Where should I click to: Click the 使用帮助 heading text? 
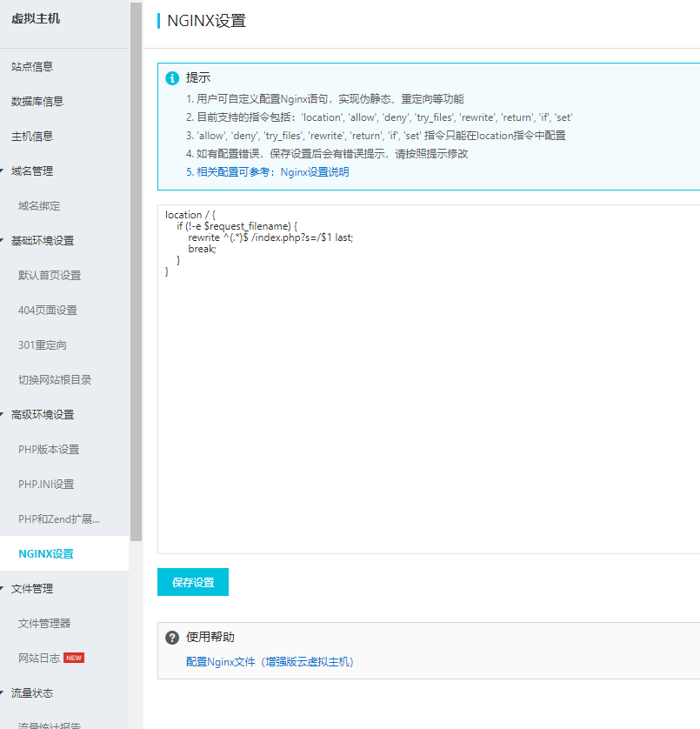pos(210,637)
